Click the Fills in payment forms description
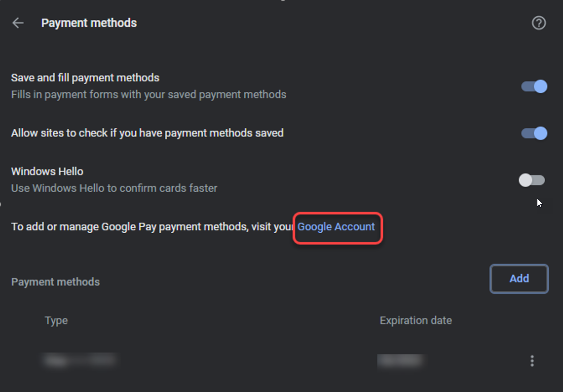The height and width of the screenshot is (392, 563). pos(149,94)
